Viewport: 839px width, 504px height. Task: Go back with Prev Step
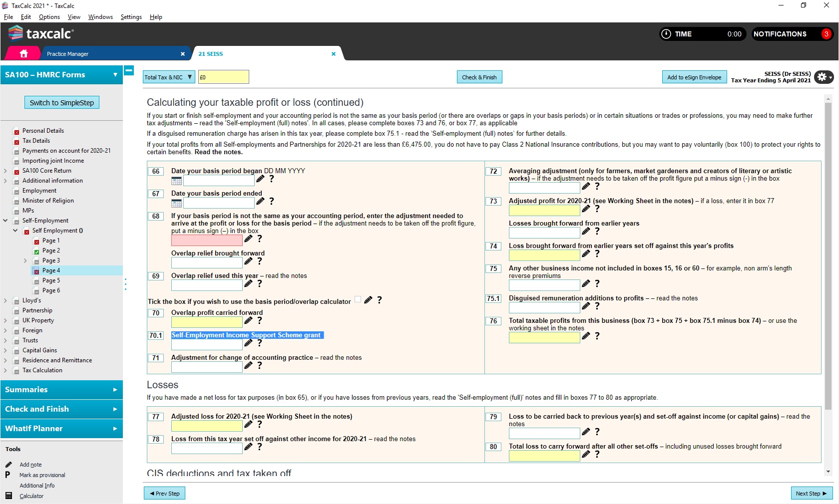165,494
